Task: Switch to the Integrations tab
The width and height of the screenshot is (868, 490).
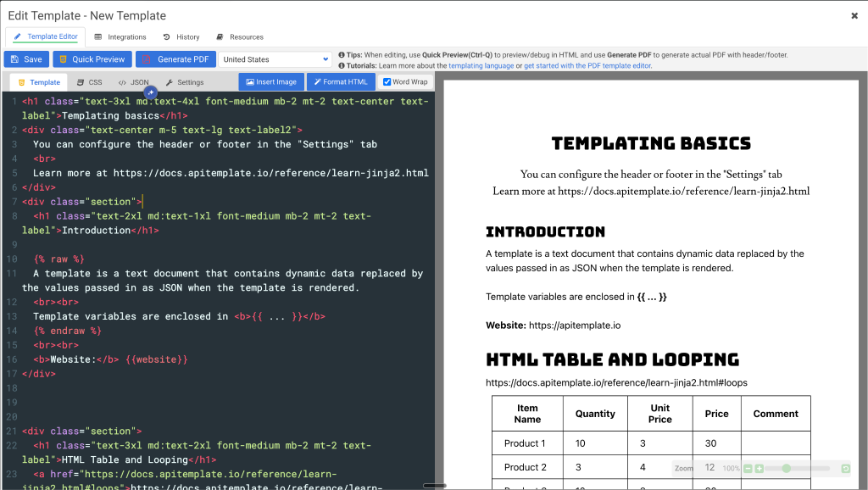Action: pyautogui.click(x=121, y=36)
